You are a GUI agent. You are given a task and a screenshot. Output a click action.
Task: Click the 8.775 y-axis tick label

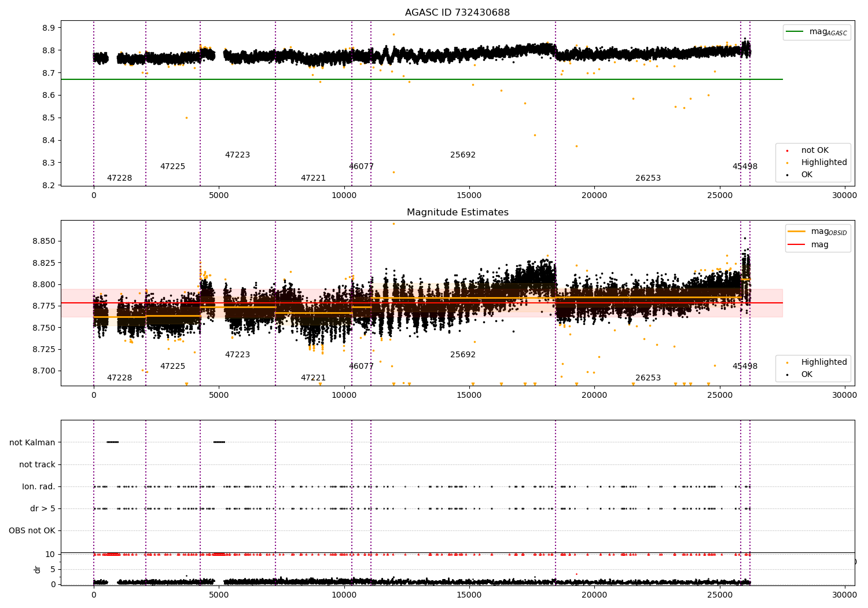pos(44,306)
